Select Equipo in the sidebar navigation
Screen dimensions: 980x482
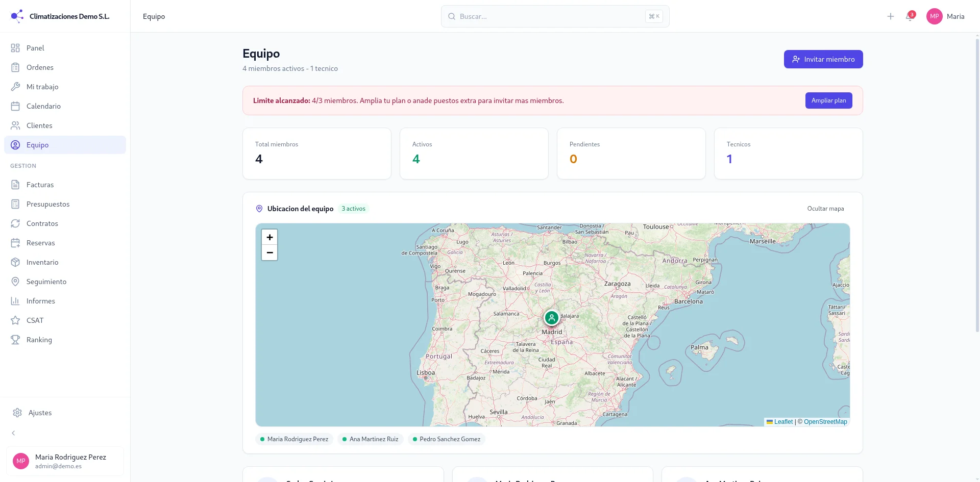[x=37, y=144]
